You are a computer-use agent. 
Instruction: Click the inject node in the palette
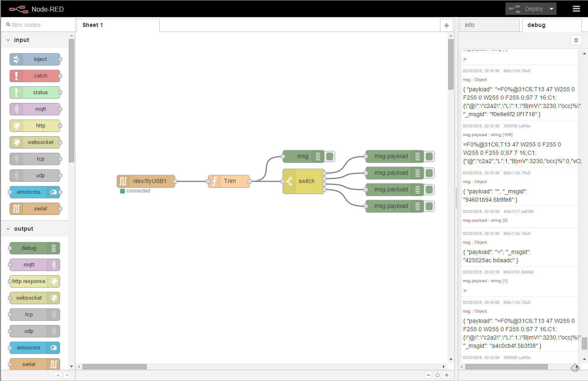coord(35,59)
